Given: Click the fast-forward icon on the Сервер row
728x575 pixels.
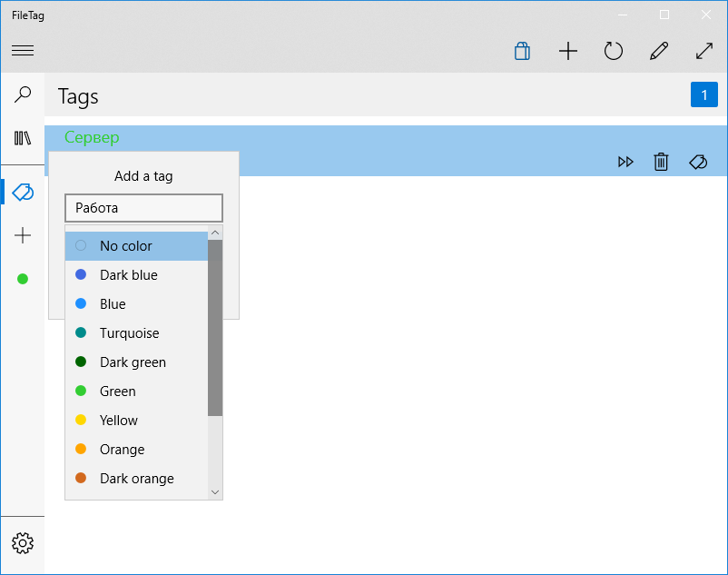Looking at the screenshot, I should pos(625,162).
